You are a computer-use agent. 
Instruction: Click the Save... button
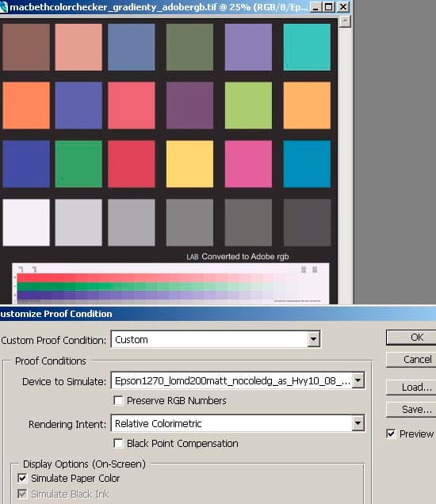coord(411,410)
